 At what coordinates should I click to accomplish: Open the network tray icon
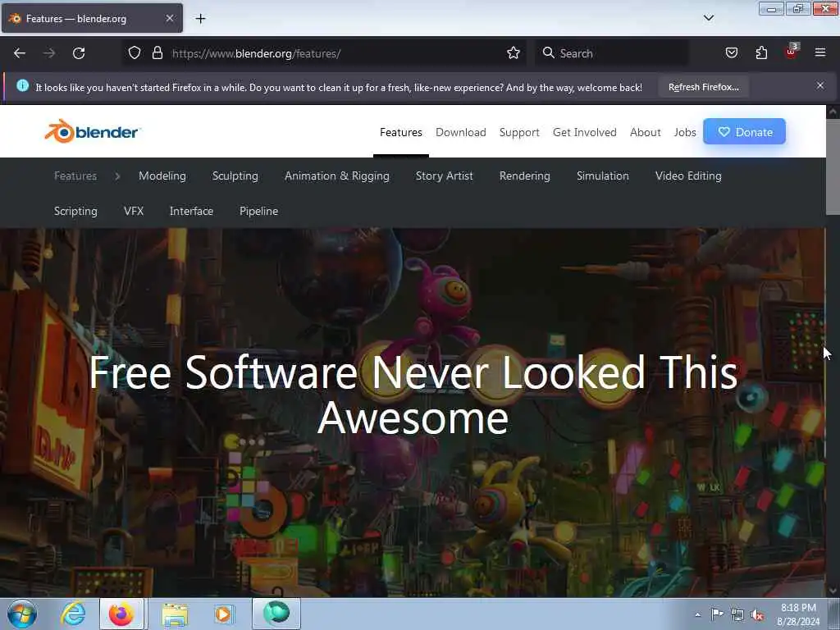click(x=737, y=615)
